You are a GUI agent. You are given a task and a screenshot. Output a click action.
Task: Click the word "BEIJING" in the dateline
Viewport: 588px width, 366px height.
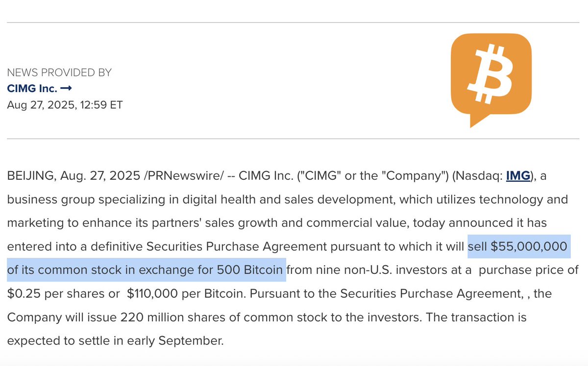click(x=30, y=176)
